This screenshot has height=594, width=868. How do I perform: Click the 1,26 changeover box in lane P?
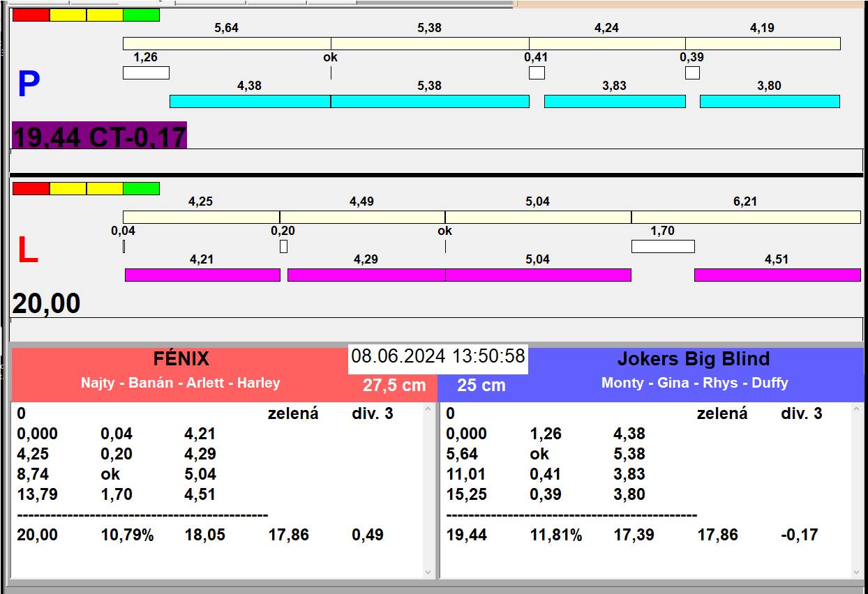point(146,73)
